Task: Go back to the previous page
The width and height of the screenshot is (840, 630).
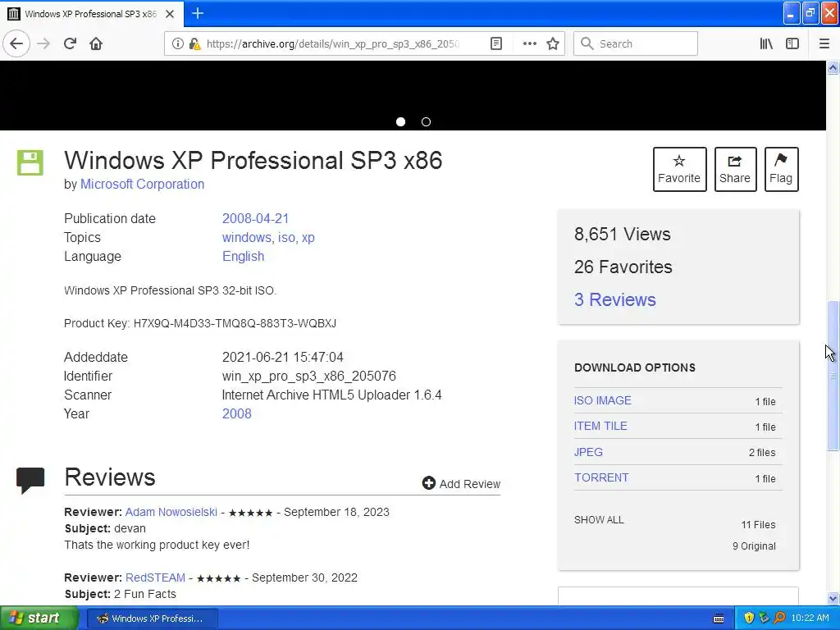Action: point(16,43)
